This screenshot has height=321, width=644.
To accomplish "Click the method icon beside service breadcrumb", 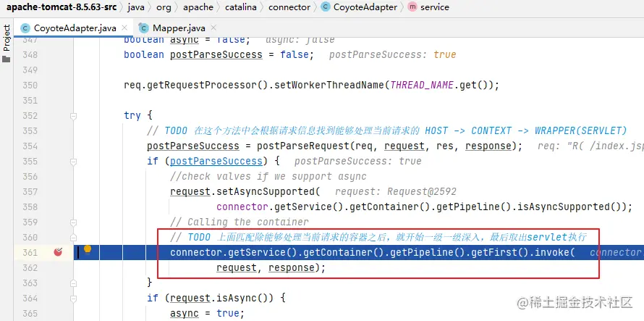I will (412, 7).
